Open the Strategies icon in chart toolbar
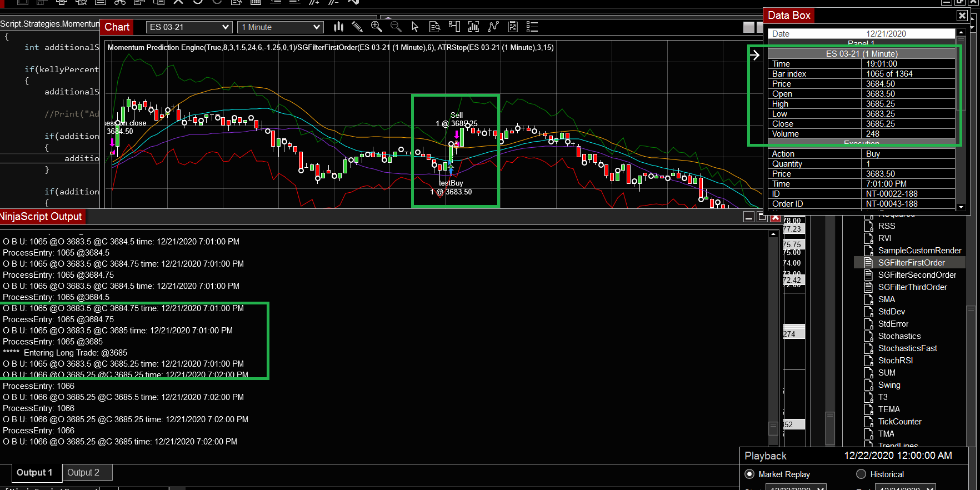The width and height of the screenshot is (980, 490). [493, 27]
